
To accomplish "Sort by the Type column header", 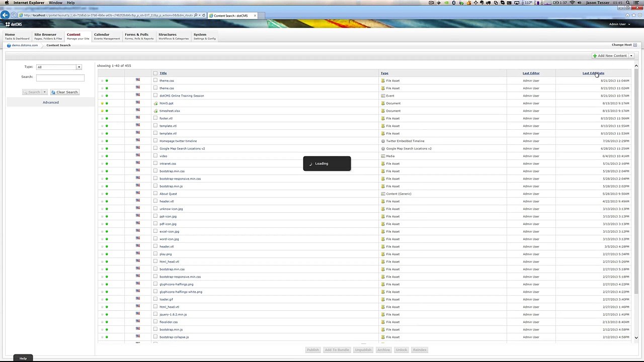I will [384, 73].
